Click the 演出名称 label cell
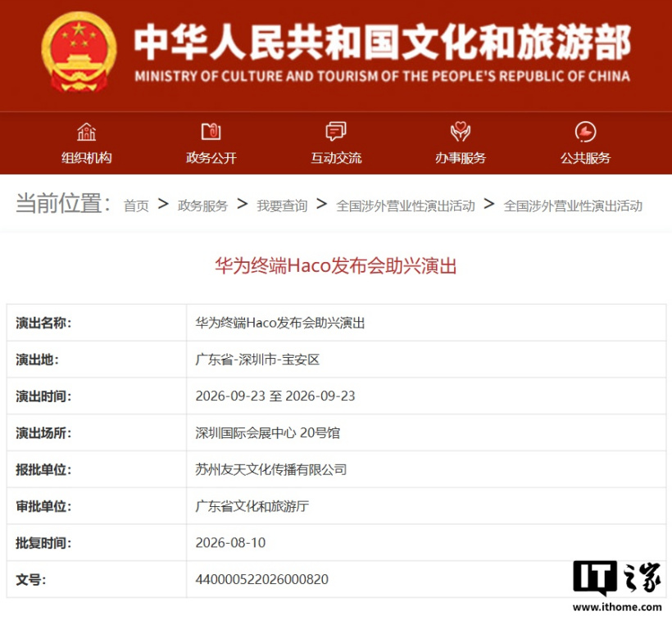The width and height of the screenshot is (672, 620). pos(97,323)
